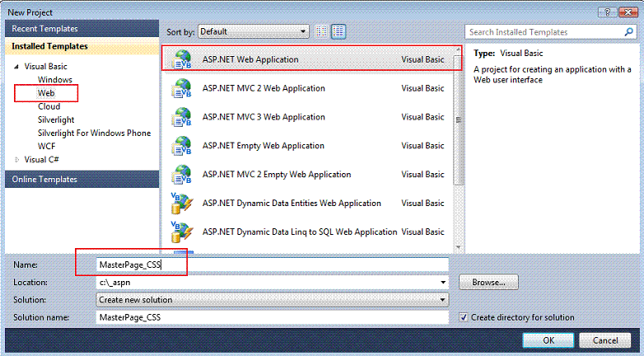Select 'ASP.NET MVC 2 Empty Web Application' text
The width and height of the screenshot is (644, 356).
(x=277, y=175)
